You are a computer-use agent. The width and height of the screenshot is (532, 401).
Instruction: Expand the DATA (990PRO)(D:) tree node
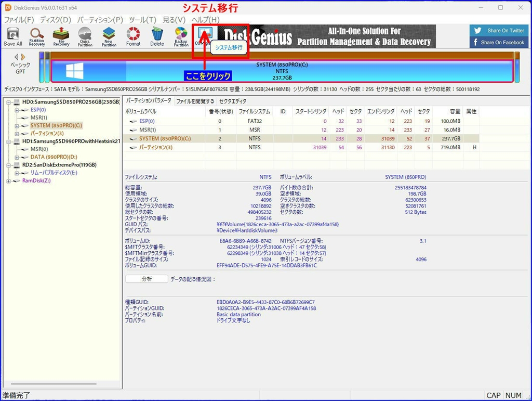pyautogui.click(x=17, y=157)
